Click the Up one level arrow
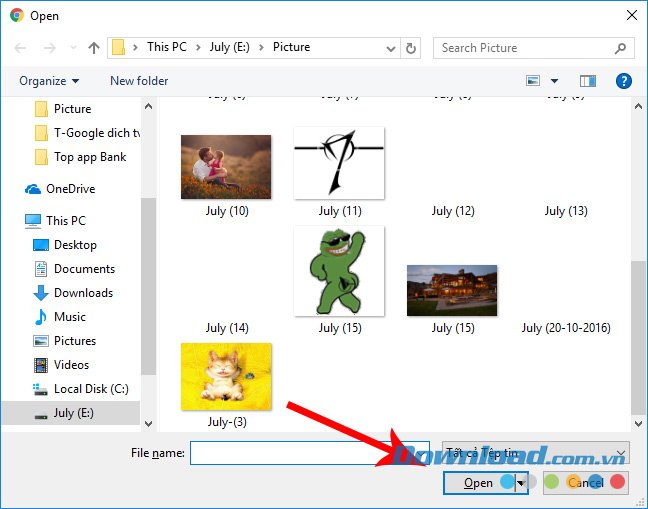 [94, 47]
